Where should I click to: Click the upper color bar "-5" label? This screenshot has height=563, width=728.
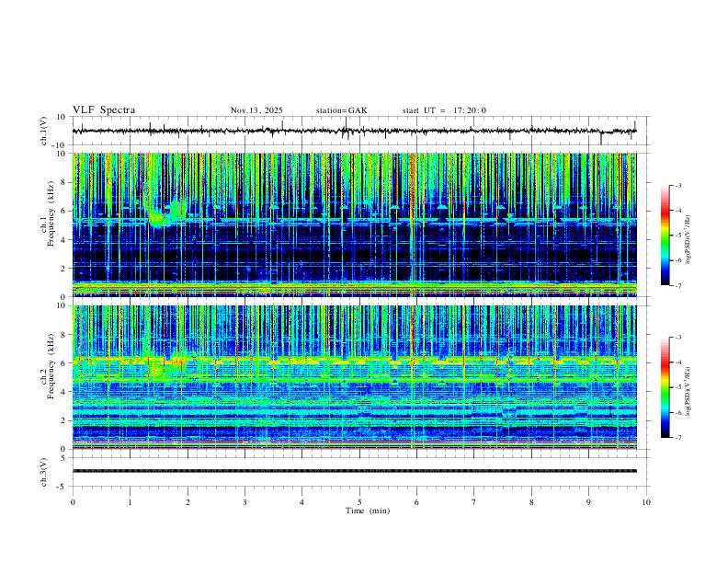click(677, 236)
